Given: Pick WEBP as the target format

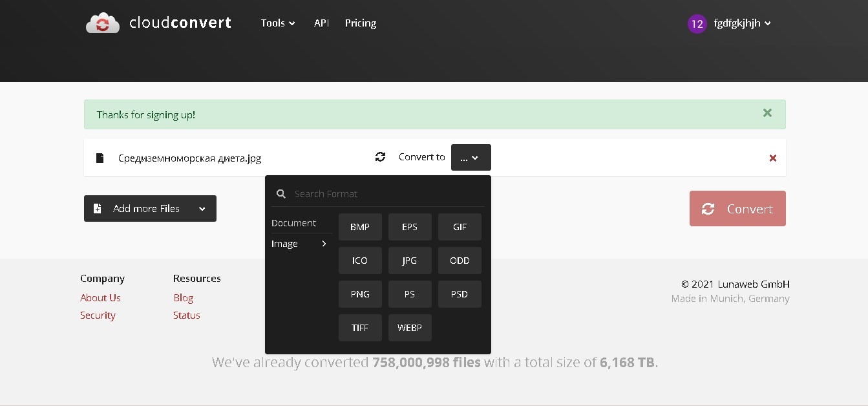Looking at the screenshot, I should click(410, 328).
